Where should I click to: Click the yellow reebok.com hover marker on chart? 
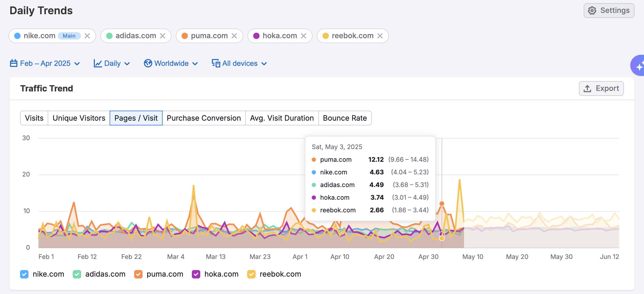tap(442, 238)
